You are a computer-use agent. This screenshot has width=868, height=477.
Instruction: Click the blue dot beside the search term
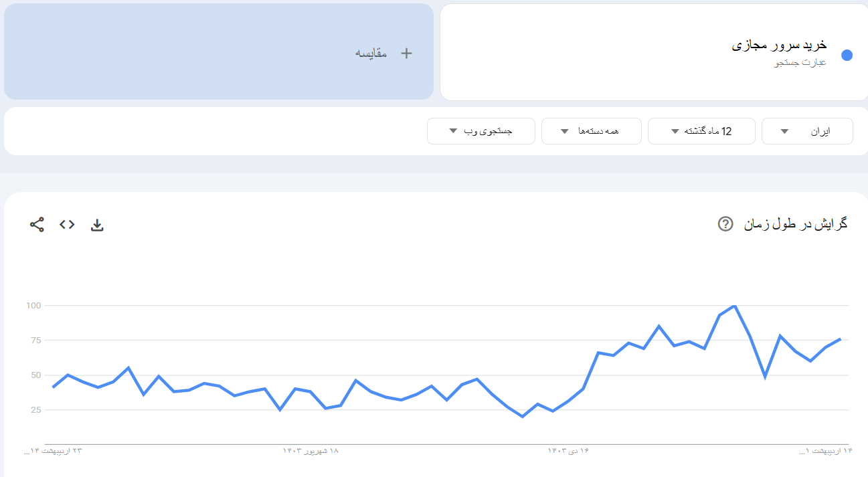(x=847, y=56)
